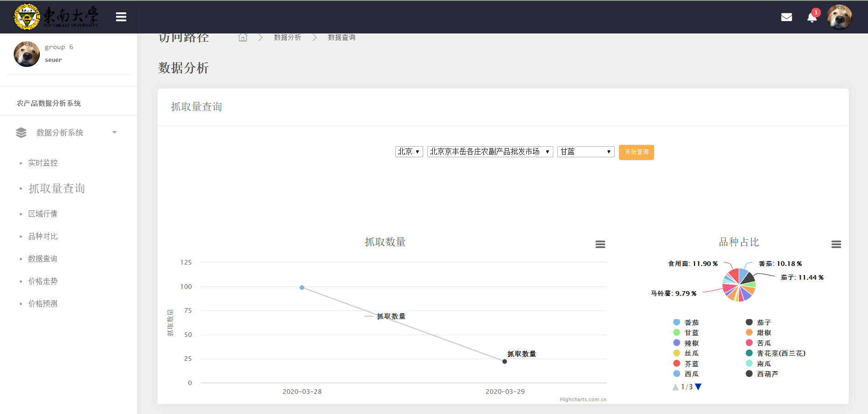Click the top-right user avatar

[x=839, y=17]
